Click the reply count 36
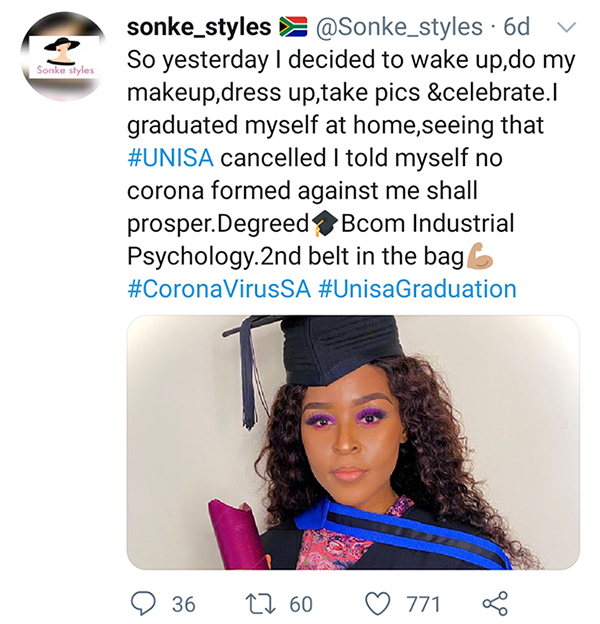The height and width of the screenshot is (624, 600). click(183, 604)
